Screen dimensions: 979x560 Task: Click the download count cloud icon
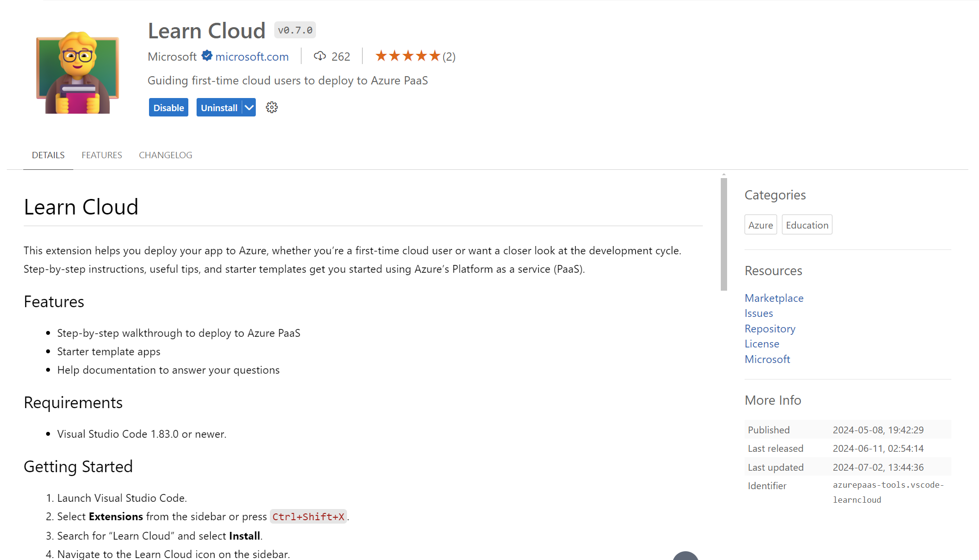point(319,56)
